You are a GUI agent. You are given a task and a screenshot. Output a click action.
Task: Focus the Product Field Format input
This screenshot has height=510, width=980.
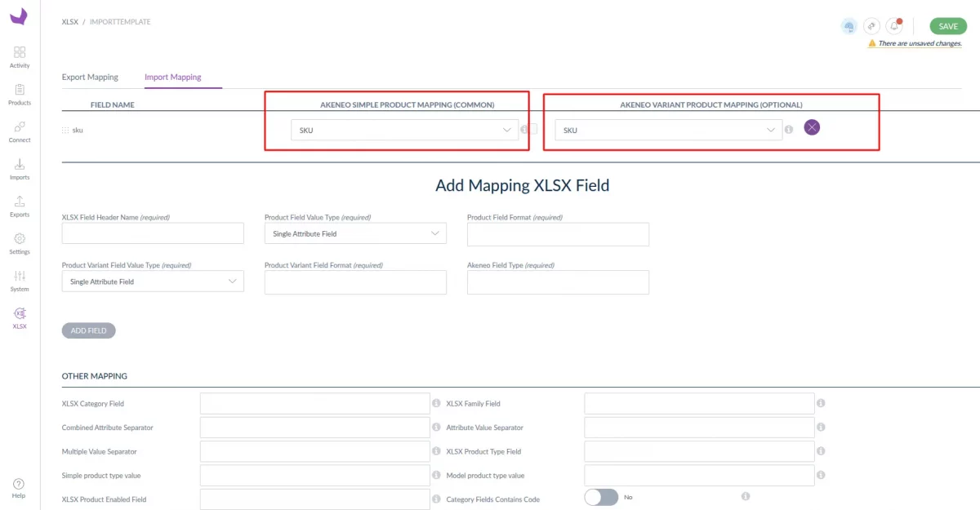tap(558, 234)
